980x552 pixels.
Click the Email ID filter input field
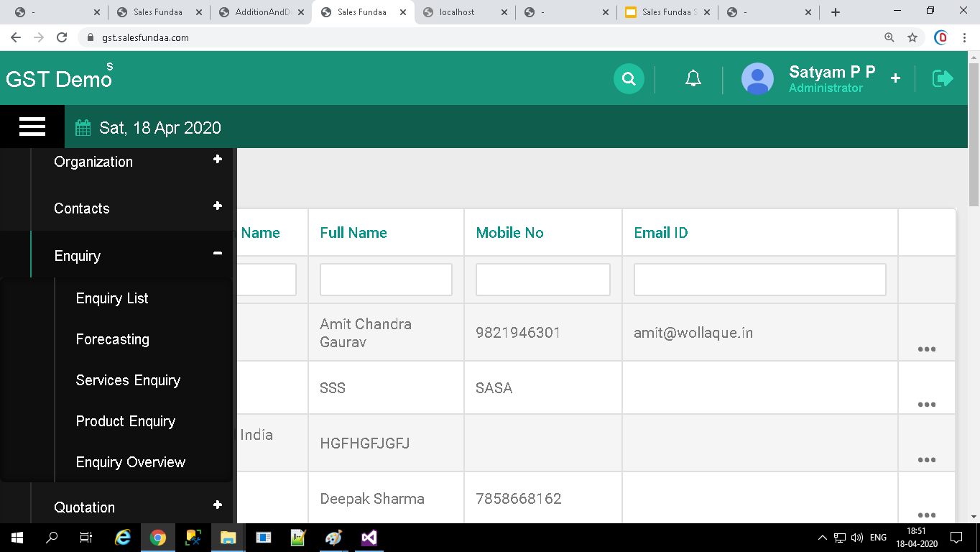coord(759,280)
